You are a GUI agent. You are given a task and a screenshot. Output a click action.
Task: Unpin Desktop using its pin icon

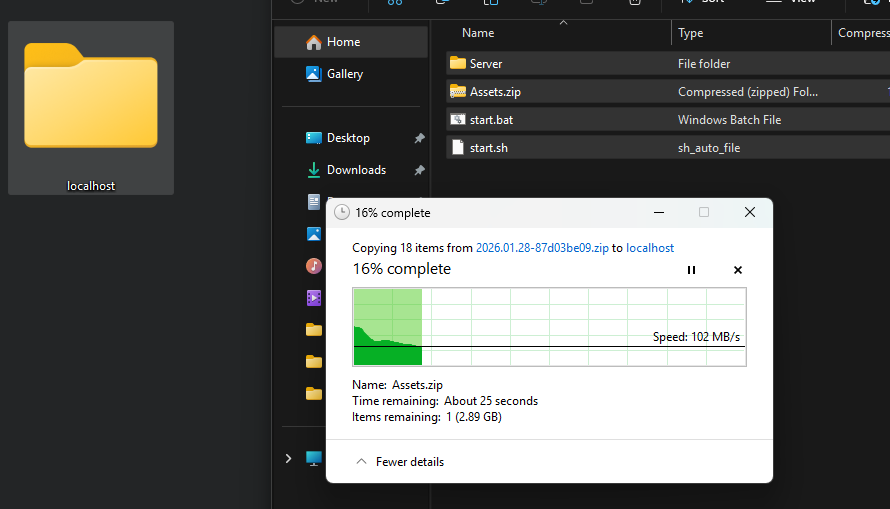pyautogui.click(x=419, y=138)
